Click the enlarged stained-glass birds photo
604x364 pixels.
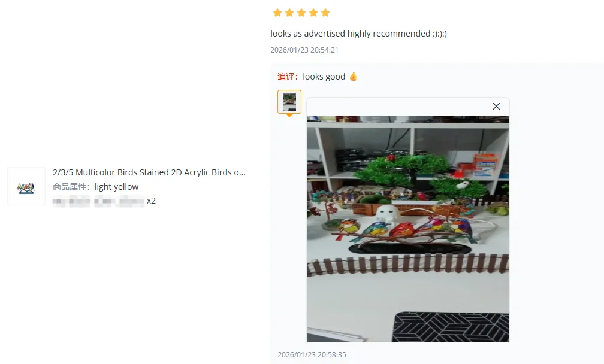pos(408,229)
